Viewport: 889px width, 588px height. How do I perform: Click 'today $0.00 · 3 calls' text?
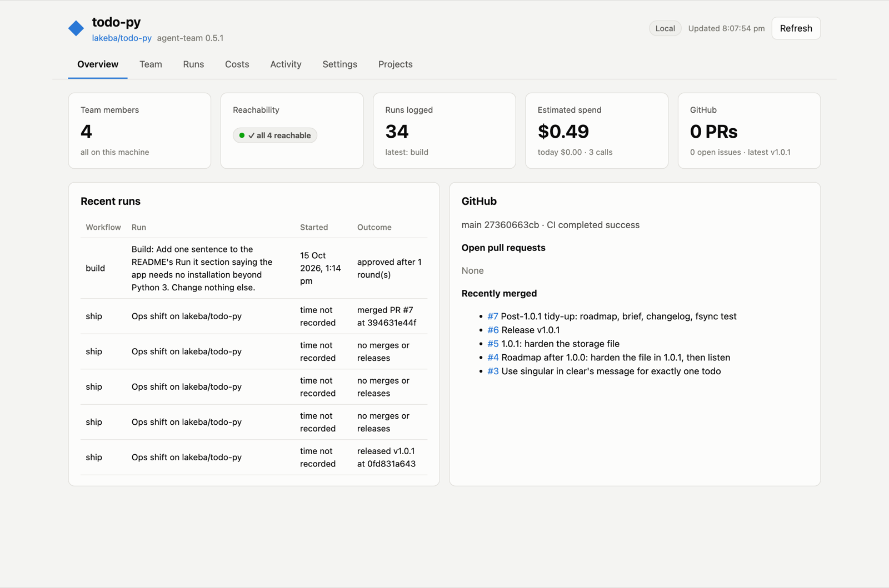click(x=575, y=152)
